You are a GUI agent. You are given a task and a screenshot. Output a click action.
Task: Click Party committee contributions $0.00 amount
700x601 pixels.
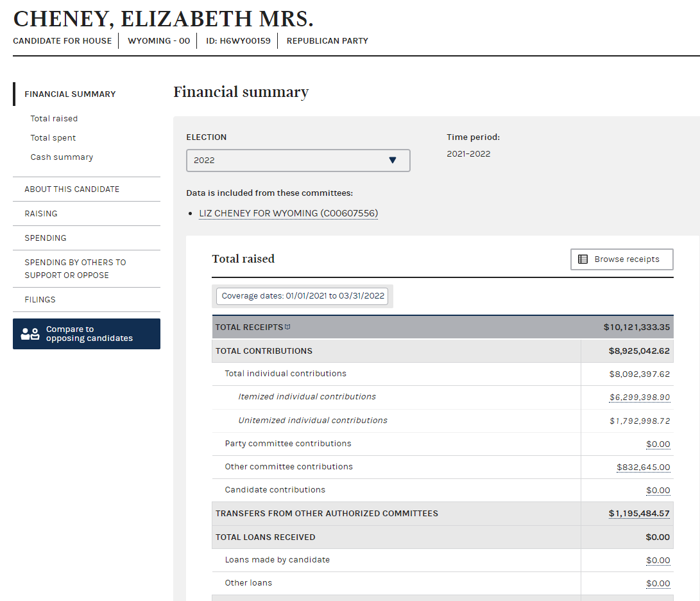click(x=658, y=444)
